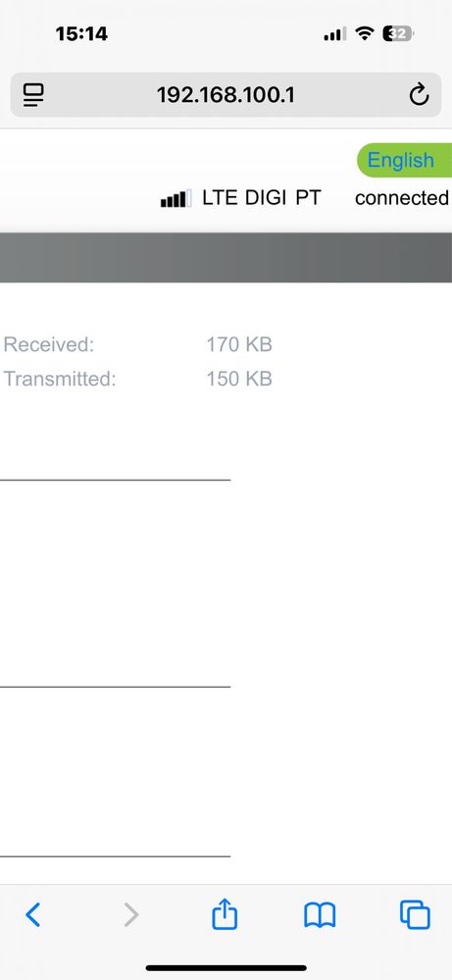Tap the home indicator bar at the bottom
The height and width of the screenshot is (980, 452).
pyautogui.click(x=226, y=968)
